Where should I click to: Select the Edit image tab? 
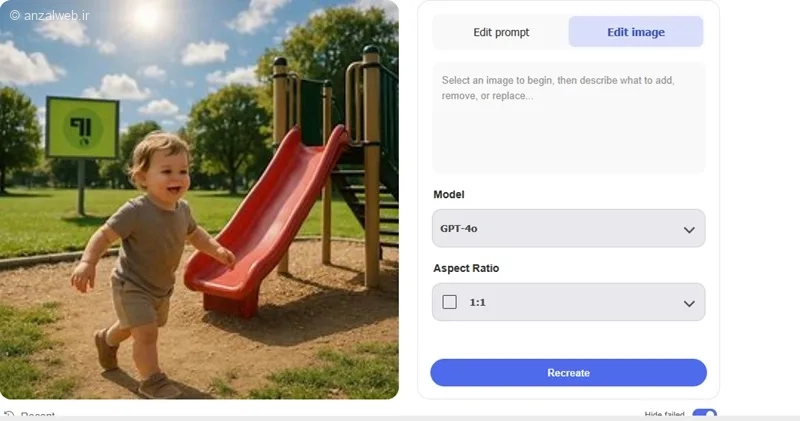(x=636, y=32)
